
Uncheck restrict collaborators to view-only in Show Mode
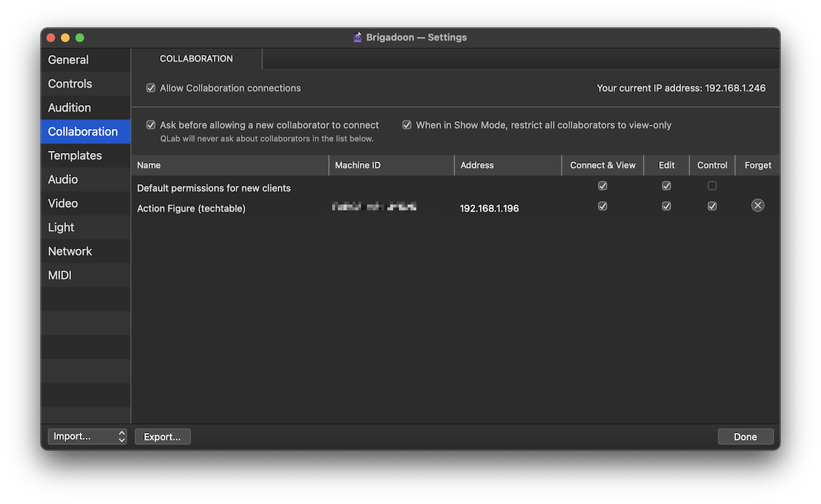[407, 125]
